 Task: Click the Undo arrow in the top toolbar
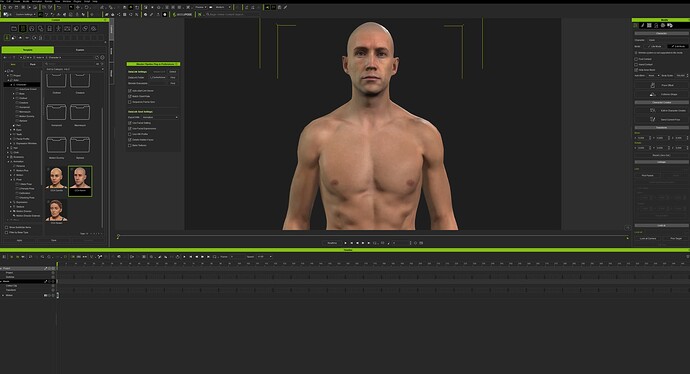click(59, 7)
